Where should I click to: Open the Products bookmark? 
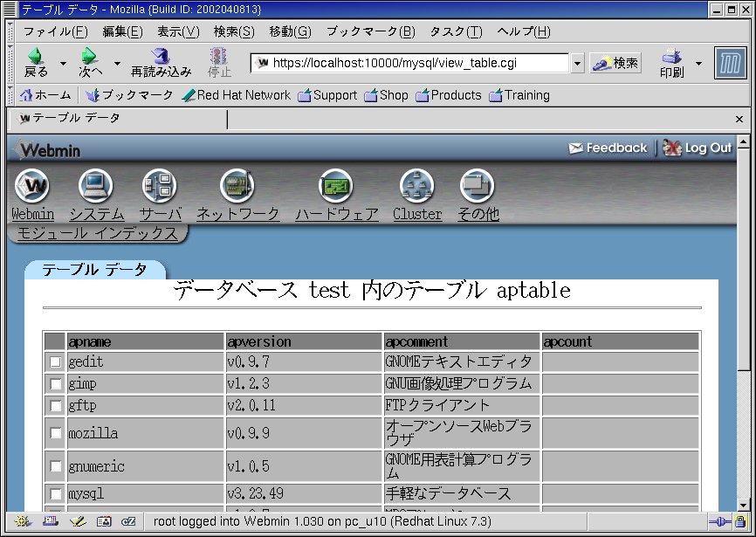(x=449, y=95)
